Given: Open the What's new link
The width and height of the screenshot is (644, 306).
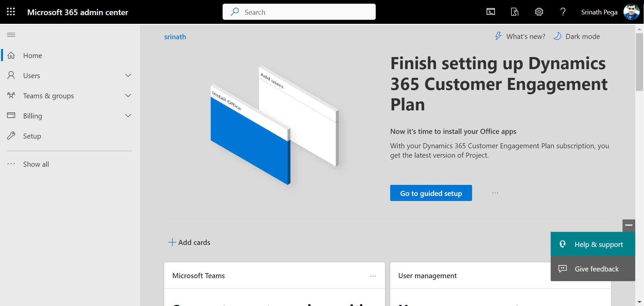Looking at the screenshot, I should (520, 37).
